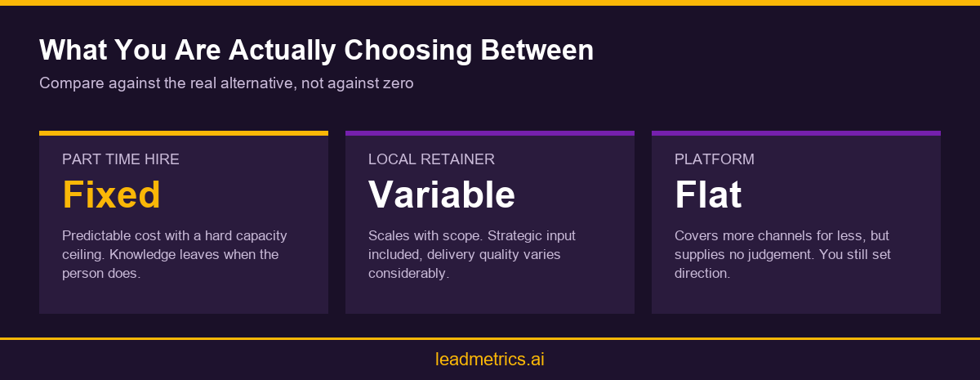The image size is (980, 380).
Task: Click 'Knowledge leaves when the person does' sentence
Action: 171,264
